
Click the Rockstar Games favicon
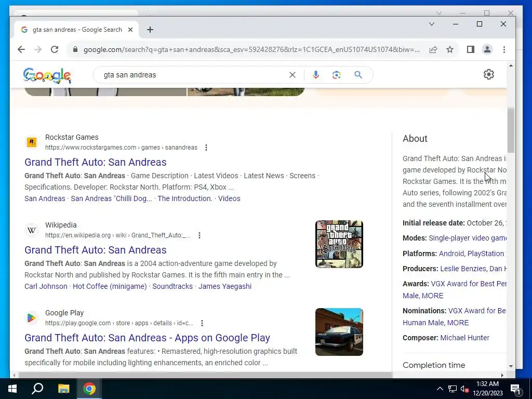point(32,142)
